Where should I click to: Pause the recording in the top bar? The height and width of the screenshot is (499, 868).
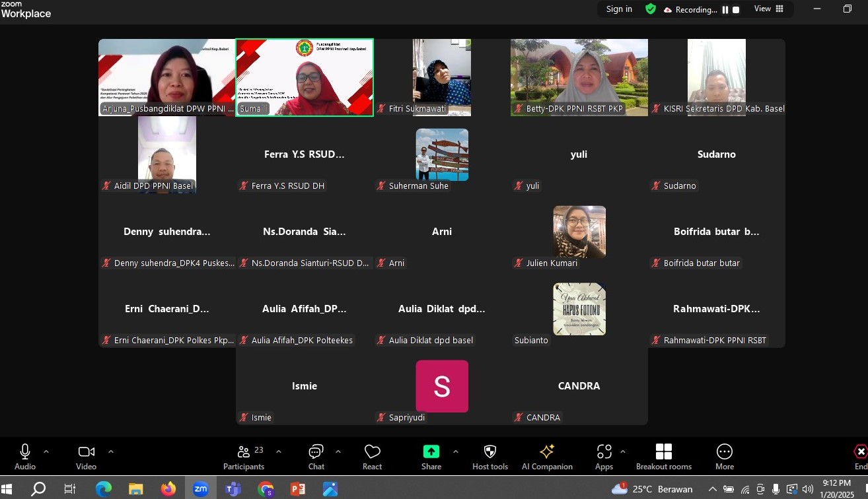(725, 10)
